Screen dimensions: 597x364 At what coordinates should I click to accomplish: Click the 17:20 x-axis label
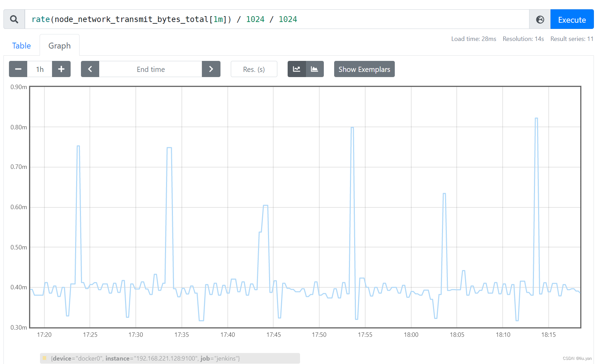pos(44,335)
